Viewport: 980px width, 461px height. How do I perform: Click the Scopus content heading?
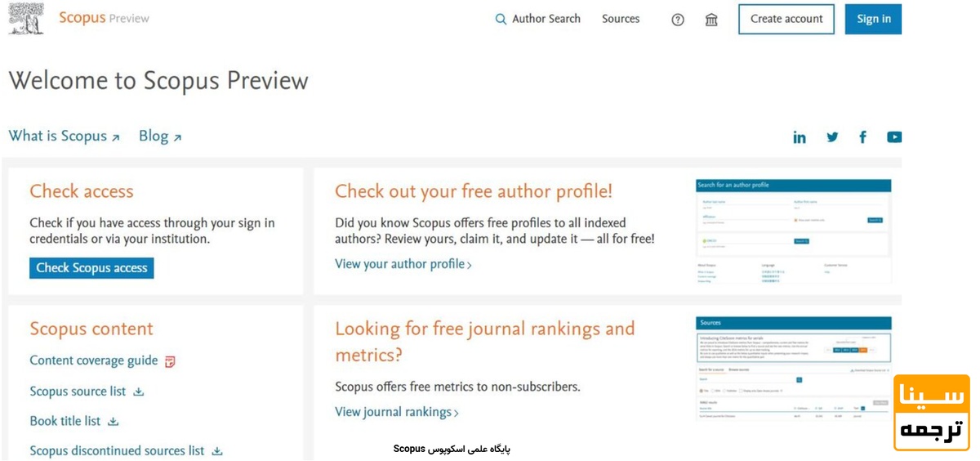pos(91,329)
